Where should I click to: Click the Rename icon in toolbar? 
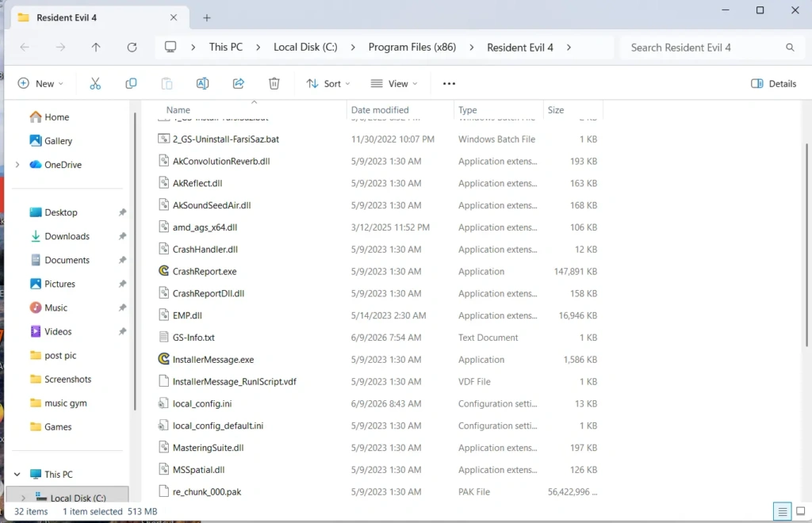point(202,83)
